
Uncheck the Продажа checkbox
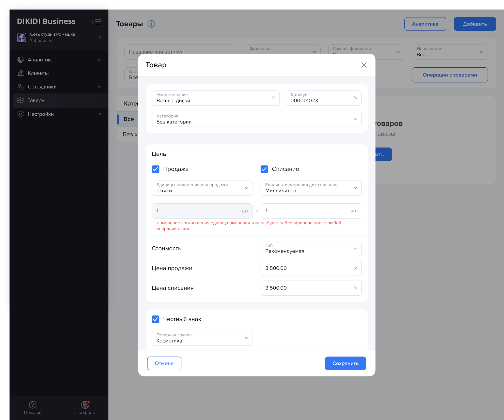pos(156,169)
